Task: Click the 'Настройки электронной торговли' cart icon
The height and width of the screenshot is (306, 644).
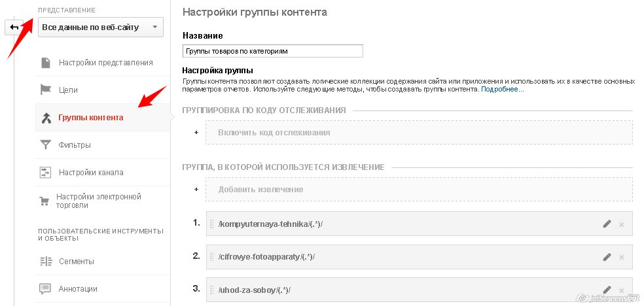Action: [x=45, y=201]
